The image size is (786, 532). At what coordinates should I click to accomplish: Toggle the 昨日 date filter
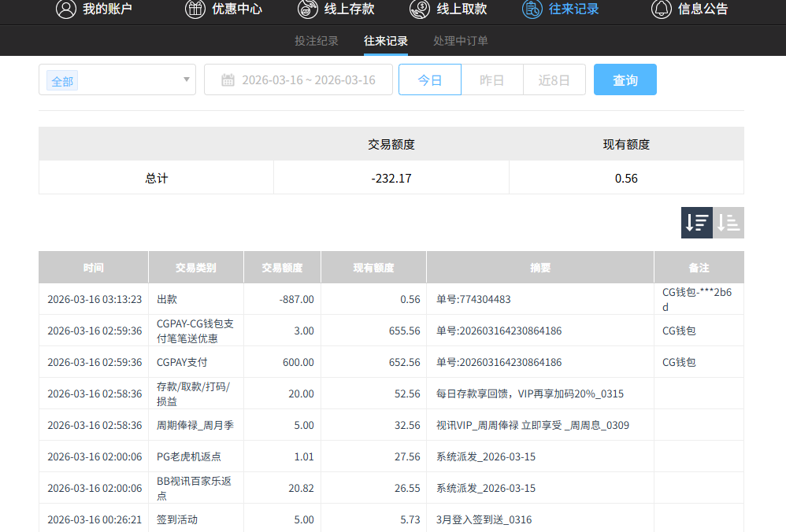491,79
